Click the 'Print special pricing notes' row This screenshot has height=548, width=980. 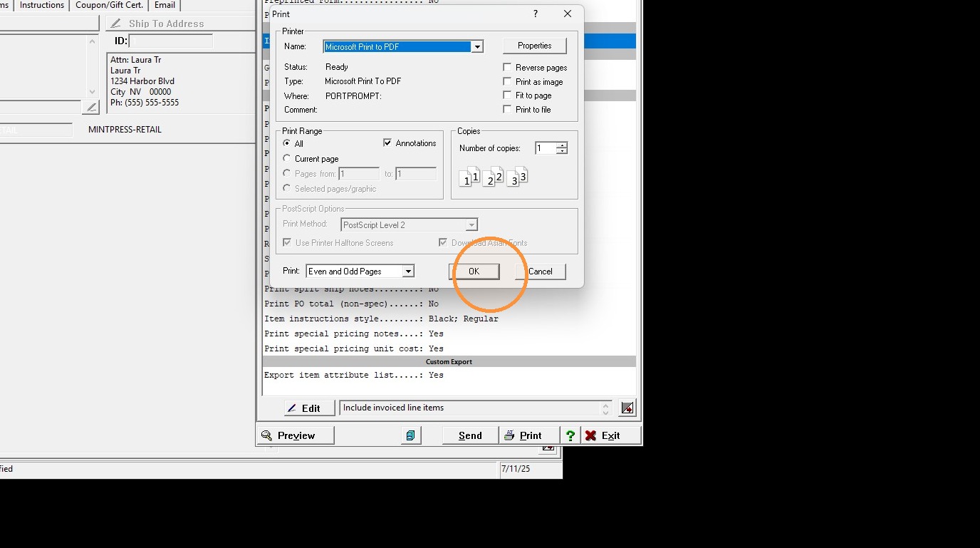(449, 334)
